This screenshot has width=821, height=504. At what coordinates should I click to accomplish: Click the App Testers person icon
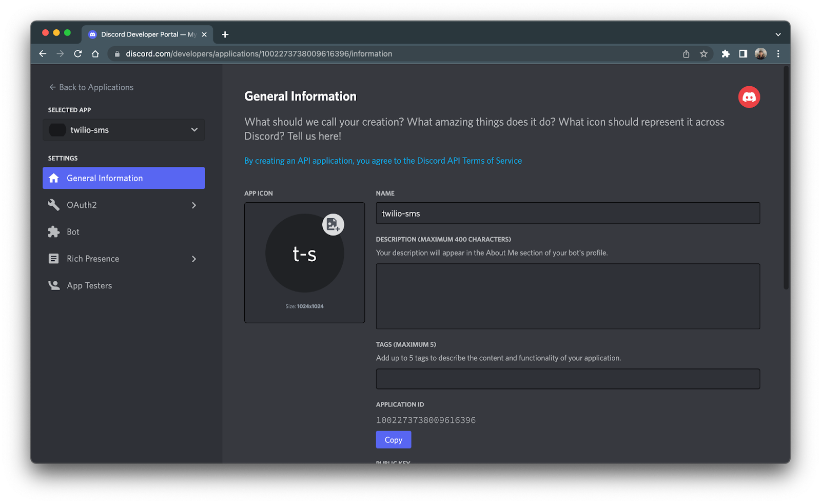pyautogui.click(x=54, y=285)
